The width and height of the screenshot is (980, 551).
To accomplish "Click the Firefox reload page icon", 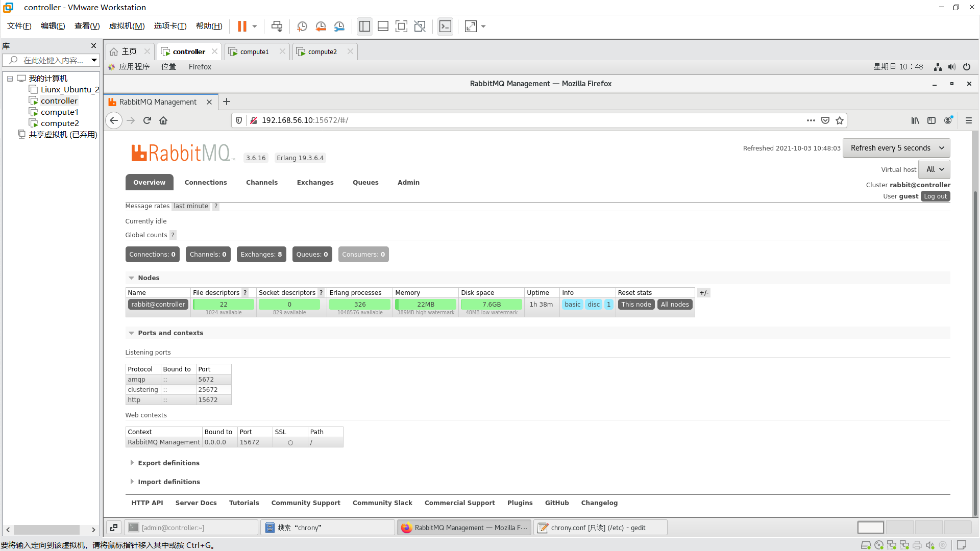I will (147, 120).
